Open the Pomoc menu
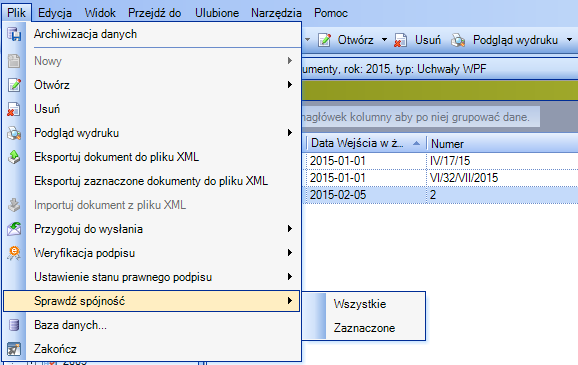Image resolution: width=578 pixels, height=365 pixels. pos(331,13)
